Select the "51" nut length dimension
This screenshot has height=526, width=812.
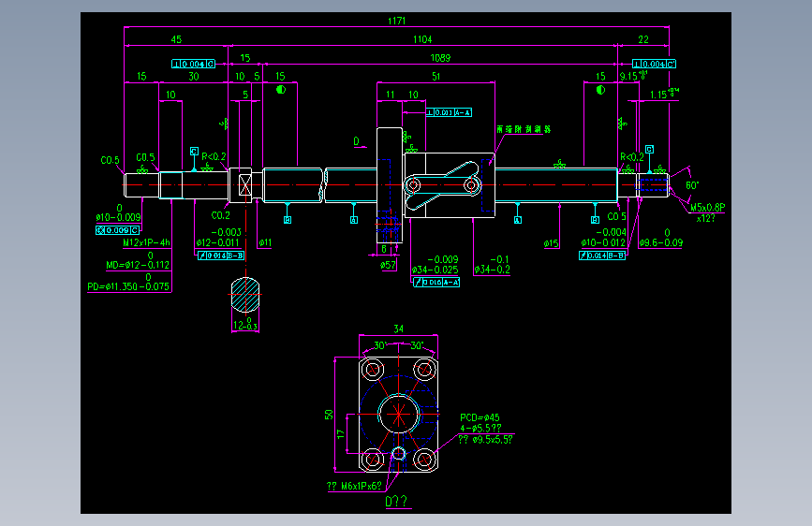[436, 77]
